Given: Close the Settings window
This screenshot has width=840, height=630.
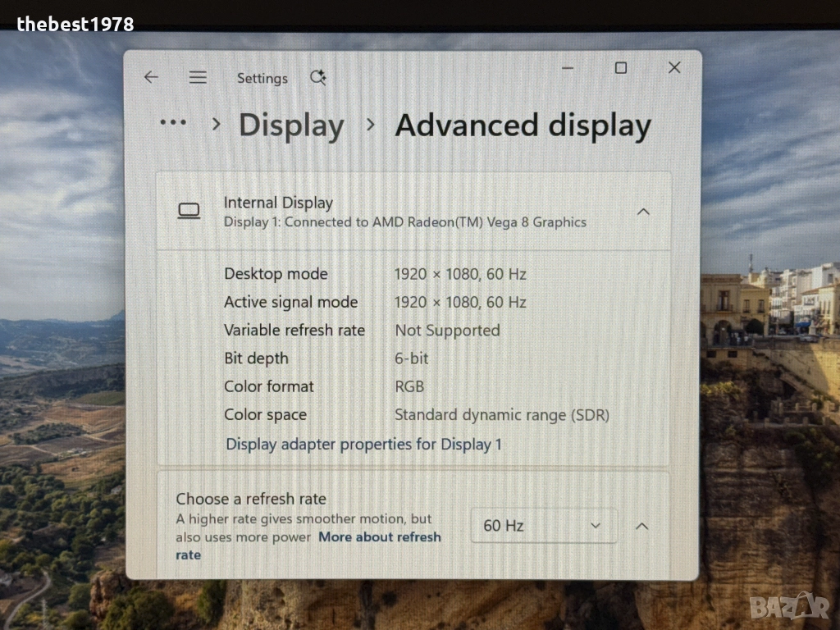Looking at the screenshot, I should tap(674, 68).
